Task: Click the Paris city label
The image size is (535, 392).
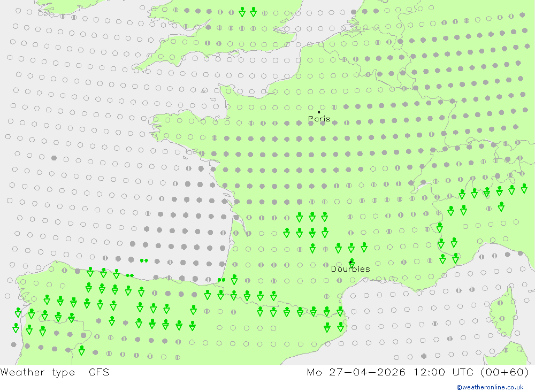Action: [319, 119]
